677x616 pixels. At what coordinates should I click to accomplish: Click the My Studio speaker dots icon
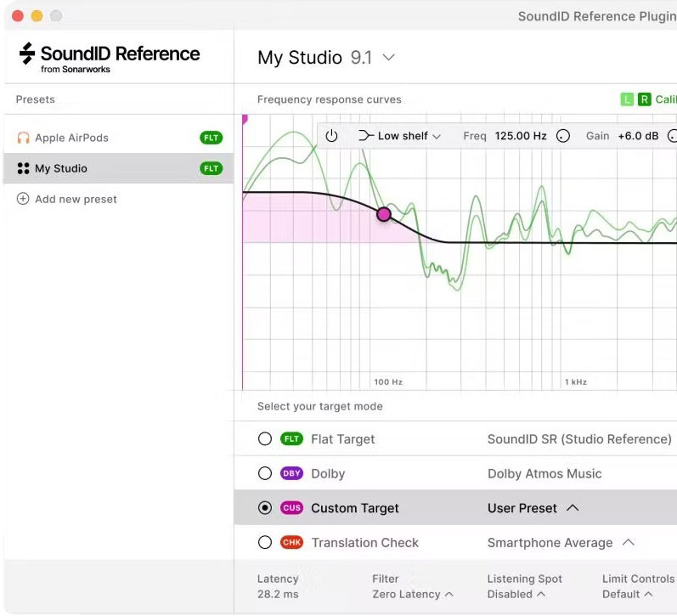(23, 168)
